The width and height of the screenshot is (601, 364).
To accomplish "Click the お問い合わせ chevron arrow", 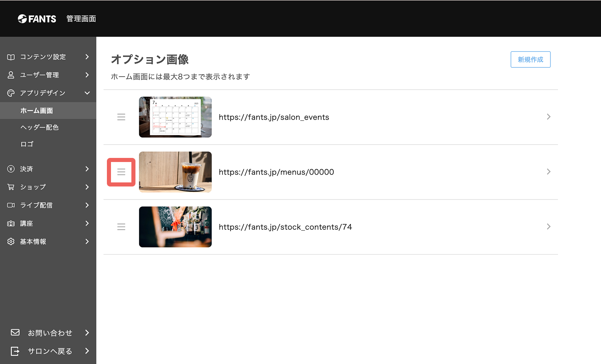I will pos(87,333).
